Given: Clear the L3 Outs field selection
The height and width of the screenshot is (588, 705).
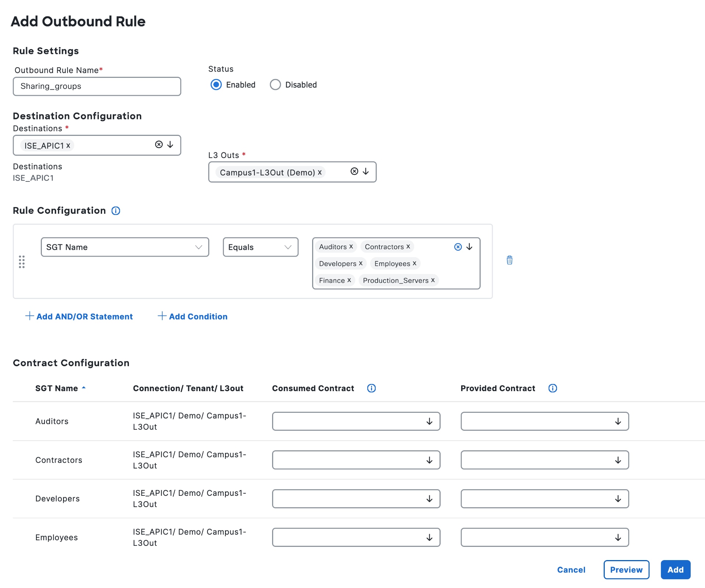Looking at the screenshot, I should [x=354, y=172].
